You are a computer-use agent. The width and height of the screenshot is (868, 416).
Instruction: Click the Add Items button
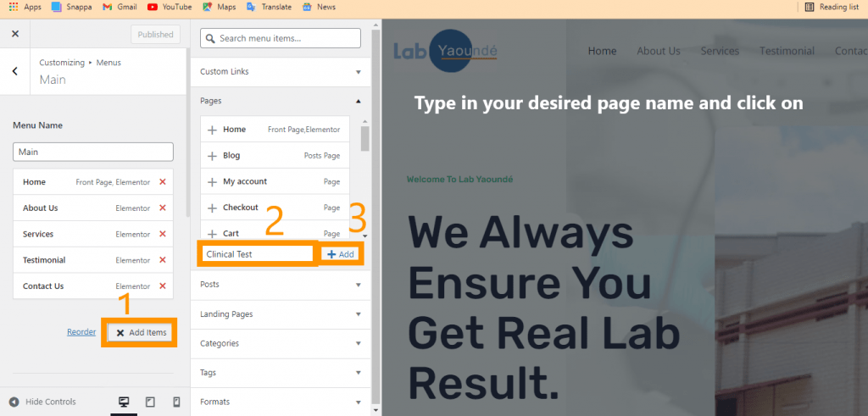(141, 332)
